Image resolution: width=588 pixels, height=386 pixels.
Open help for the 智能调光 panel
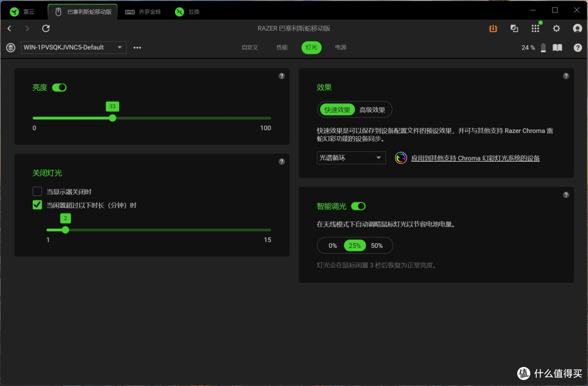[x=566, y=195]
